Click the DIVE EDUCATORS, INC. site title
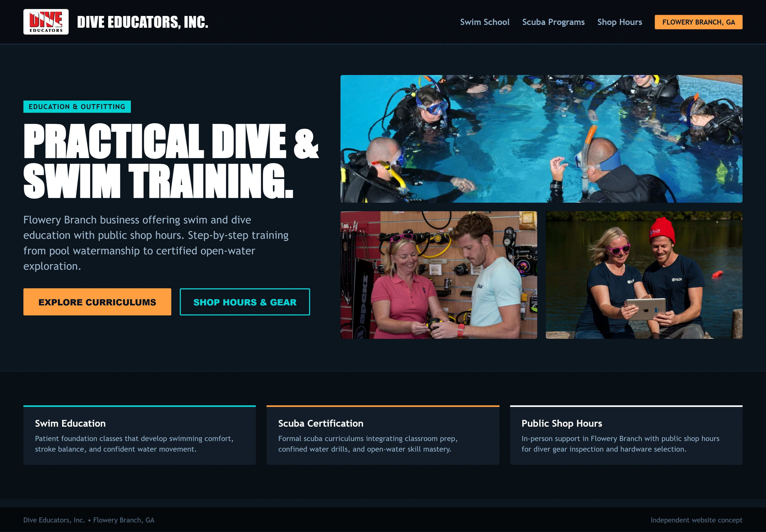Viewport: 766px width, 532px height. 143,22
